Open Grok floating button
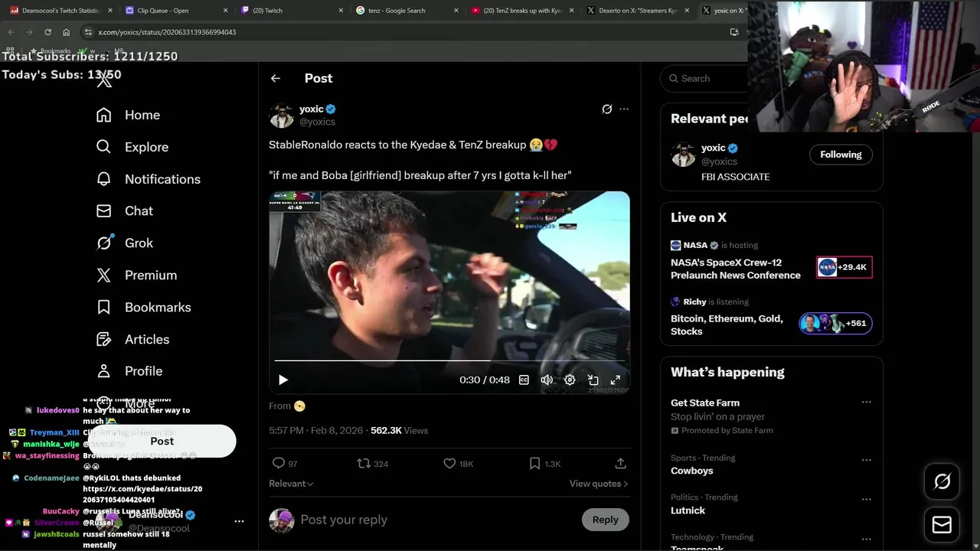The height and width of the screenshot is (551, 980). coord(942,481)
